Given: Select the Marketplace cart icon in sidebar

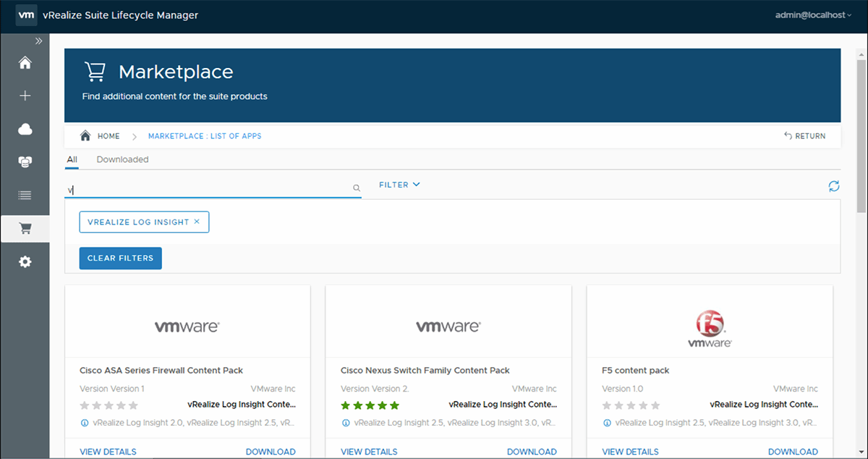Looking at the screenshot, I should click(x=25, y=227).
